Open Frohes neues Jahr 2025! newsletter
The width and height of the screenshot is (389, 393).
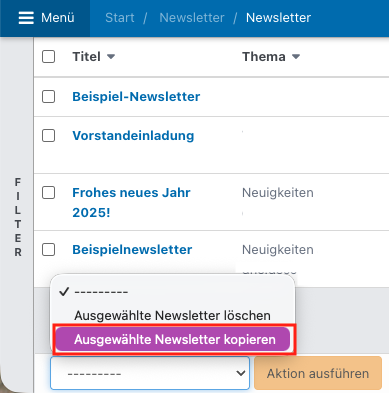(131, 202)
